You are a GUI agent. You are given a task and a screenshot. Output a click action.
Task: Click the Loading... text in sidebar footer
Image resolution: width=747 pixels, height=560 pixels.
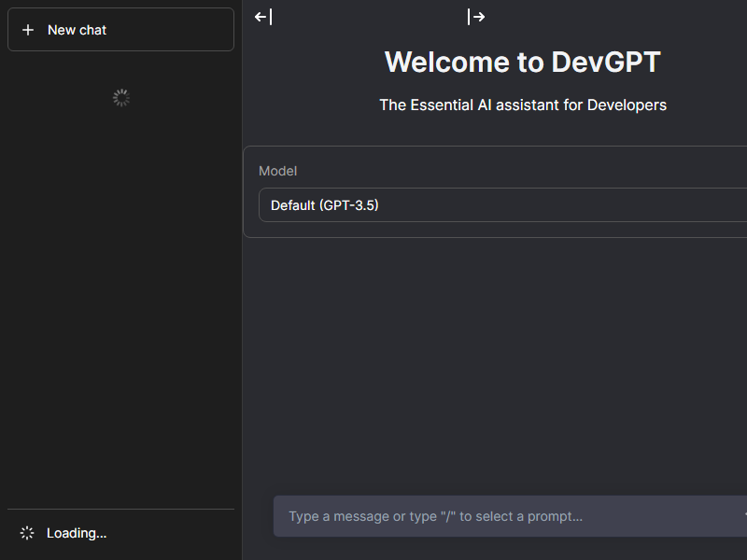pyautogui.click(x=77, y=533)
